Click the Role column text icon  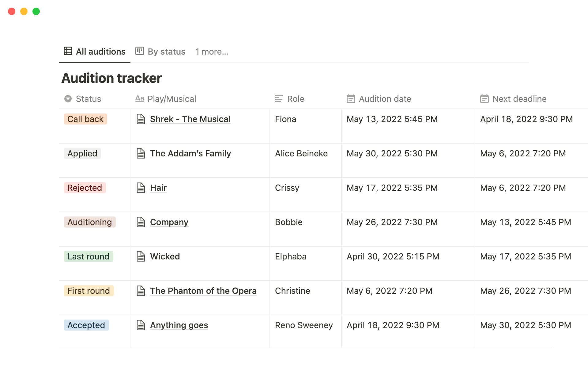(279, 99)
